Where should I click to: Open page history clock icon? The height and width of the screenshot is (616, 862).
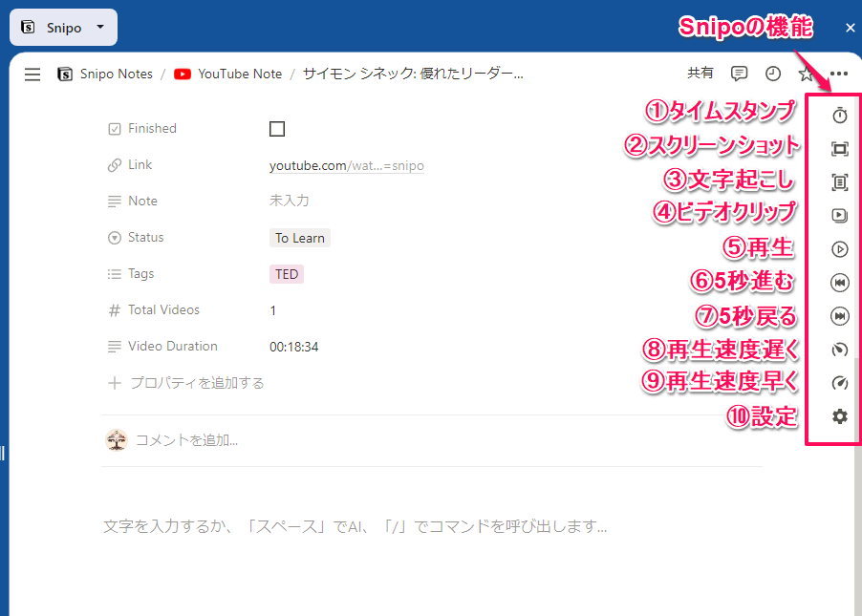[773, 74]
